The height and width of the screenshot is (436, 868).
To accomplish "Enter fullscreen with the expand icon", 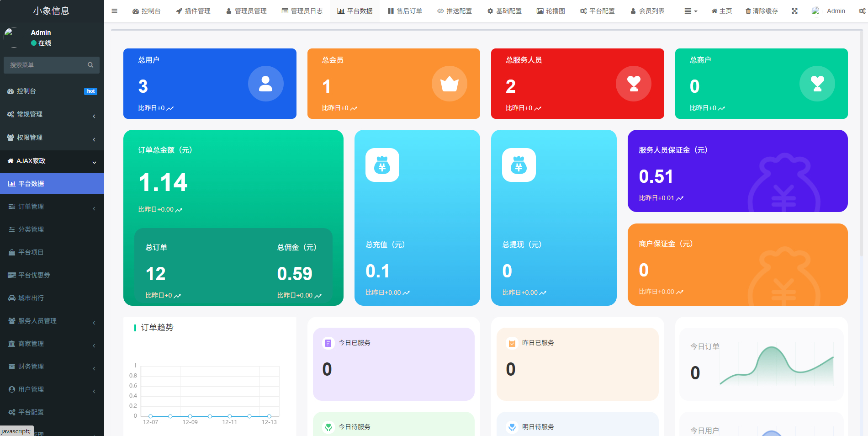I will pos(795,11).
